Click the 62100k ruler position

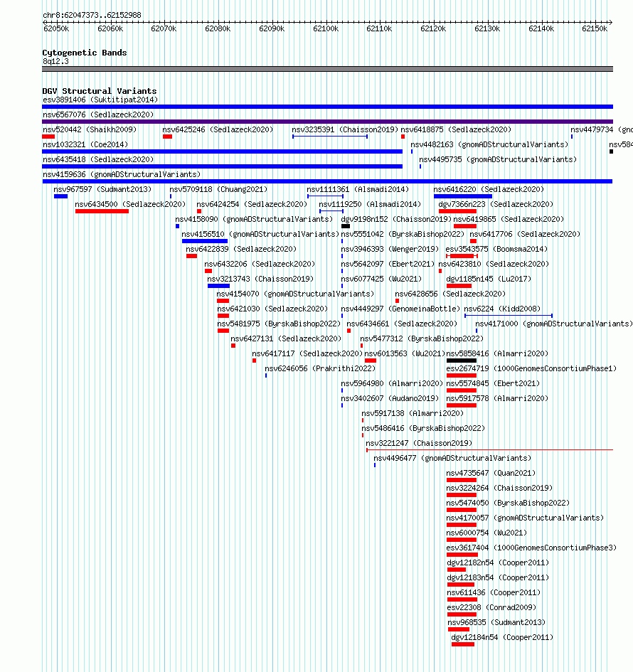pyautogui.click(x=326, y=28)
